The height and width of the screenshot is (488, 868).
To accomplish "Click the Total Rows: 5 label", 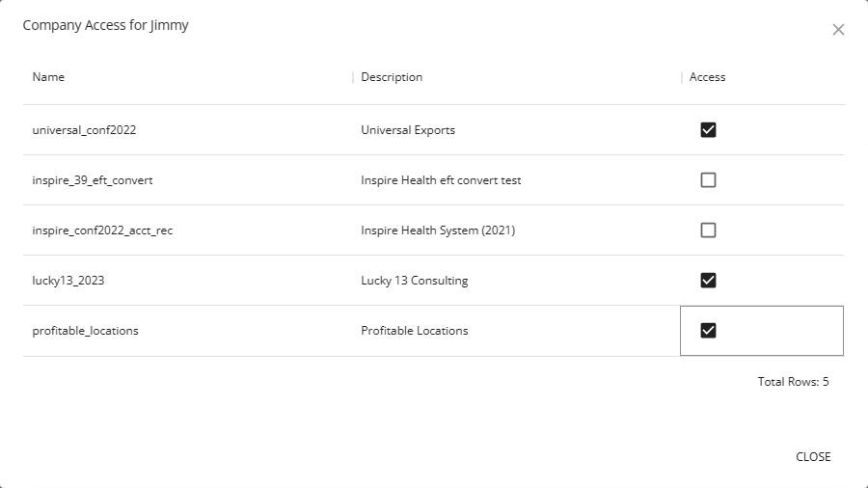I will [x=793, y=382].
